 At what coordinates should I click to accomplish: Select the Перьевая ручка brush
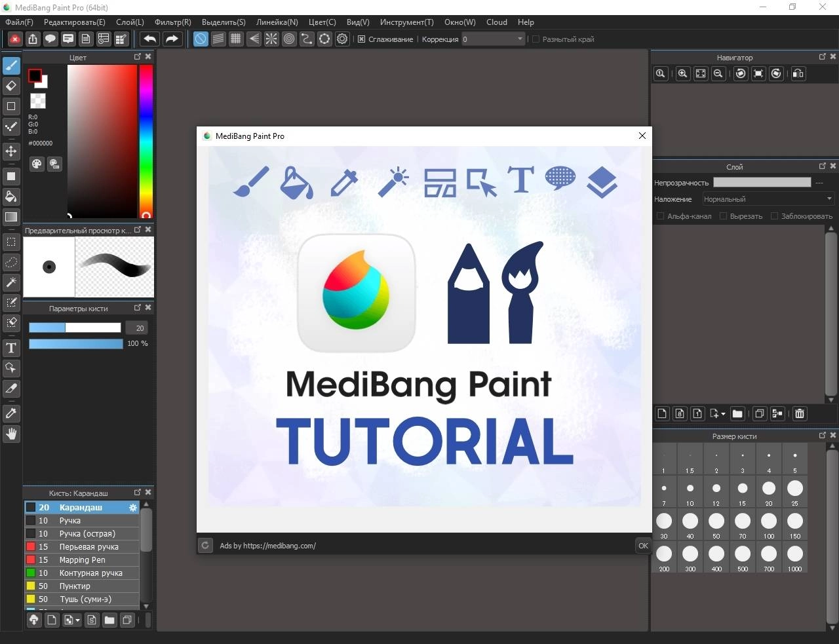[x=82, y=546]
